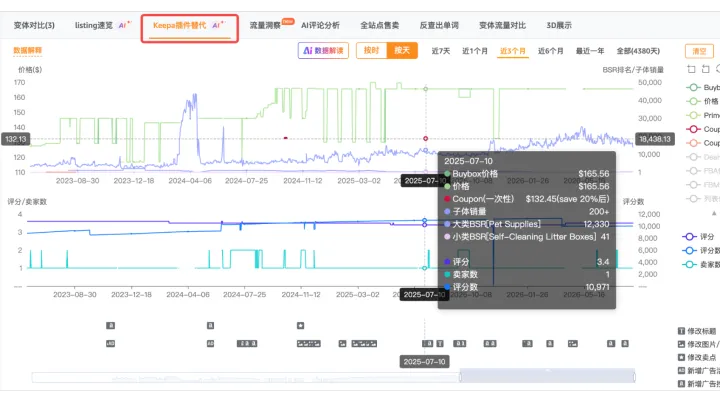Select the 最近一年 time range

tap(590, 51)
